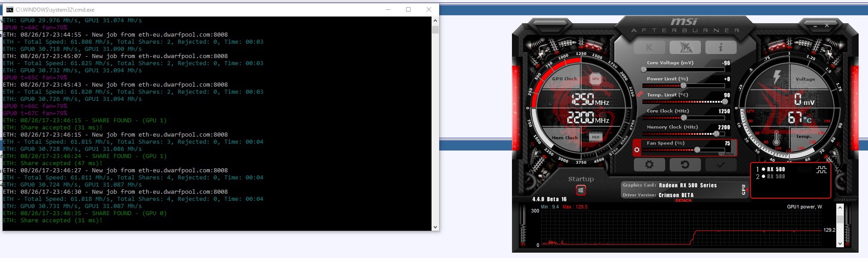Click the Max : 129.5 graph value
This screenshot has height=258, width=868.
(575, 207)
